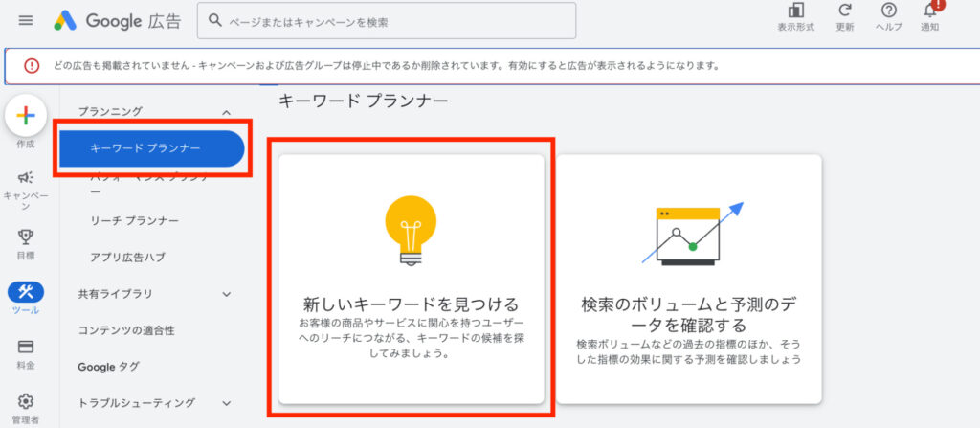The height and width of the screenshot is (428, 980).
Task: Open コンテンツの適合性
Action: [x=126, y=330]
